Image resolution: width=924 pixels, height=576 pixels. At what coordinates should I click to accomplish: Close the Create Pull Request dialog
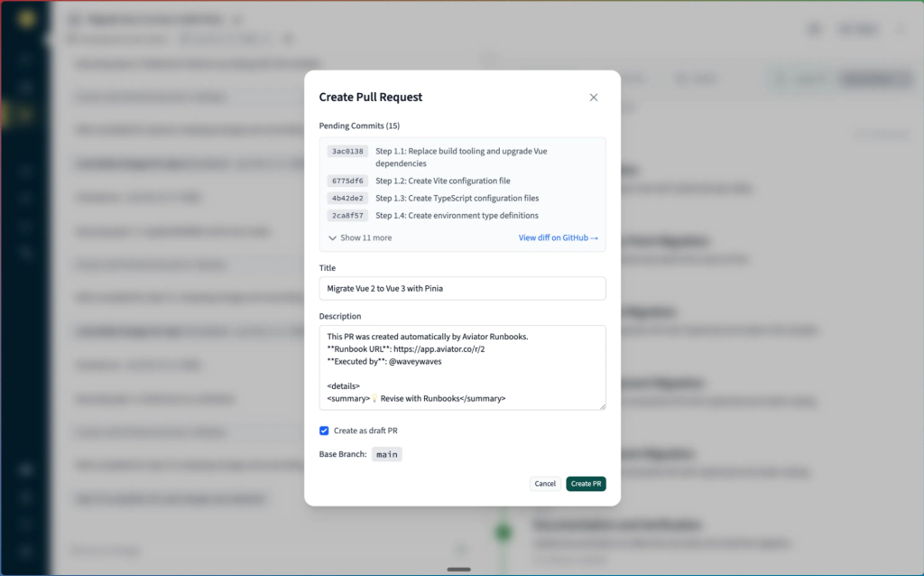(594, 97)
